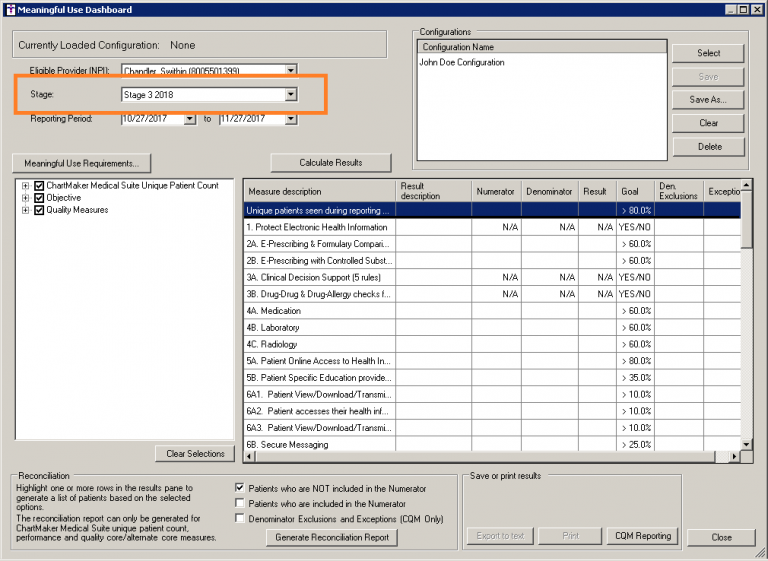768x561 pixels.
Task: Click the results table scroll up arrow
Action: tap(746, 185)
